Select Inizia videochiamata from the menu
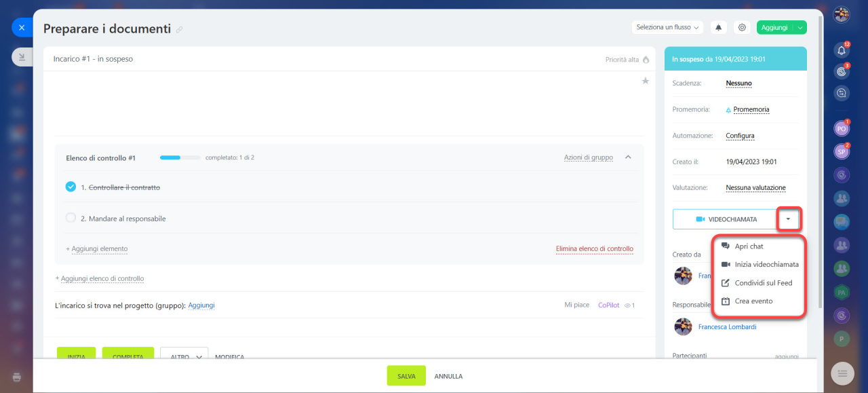 (759, 265)
